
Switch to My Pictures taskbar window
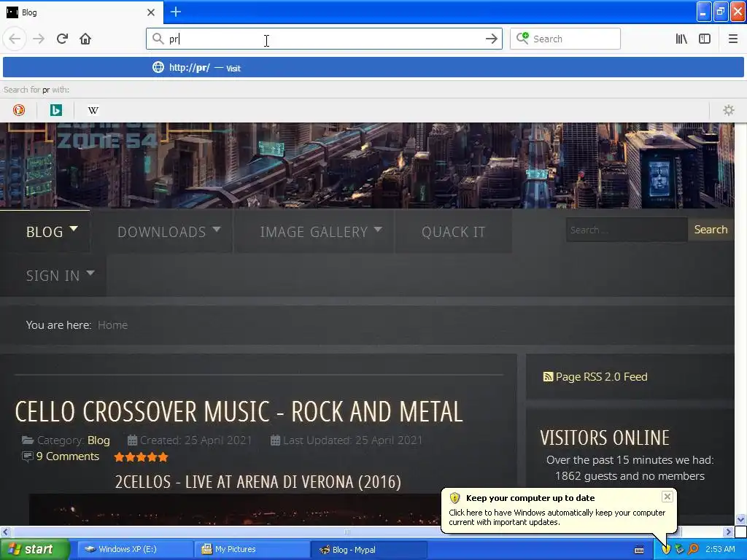(x=252, y=549)
